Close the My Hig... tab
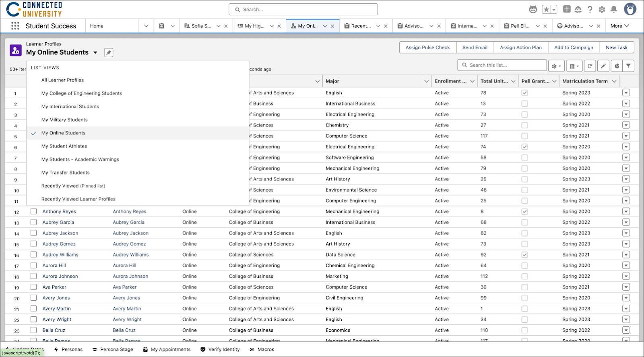This screenshot has height=357, width=644. coord(279,26)
